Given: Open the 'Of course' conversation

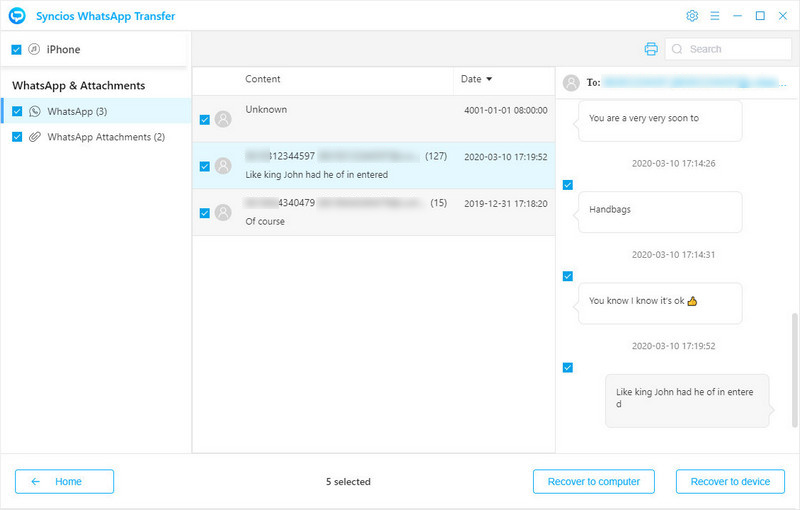Looking at the screenshot, I should [373, 212].
